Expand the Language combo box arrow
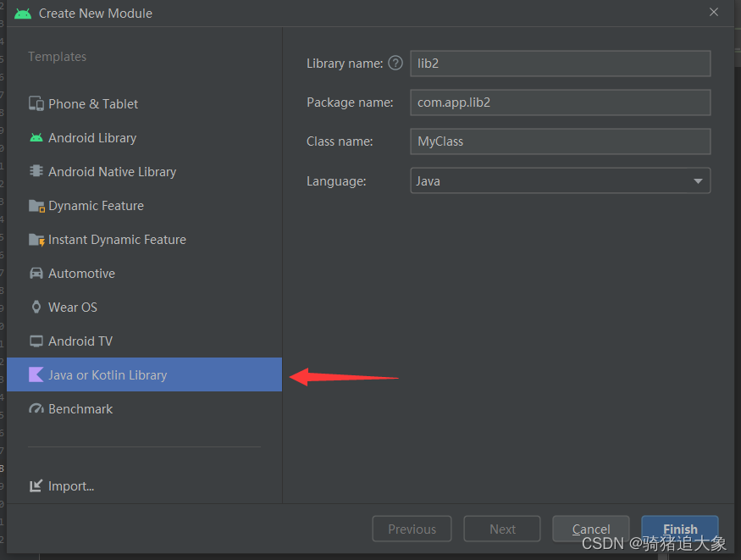Screen dimensions: 741x560 tap(698, 181)
